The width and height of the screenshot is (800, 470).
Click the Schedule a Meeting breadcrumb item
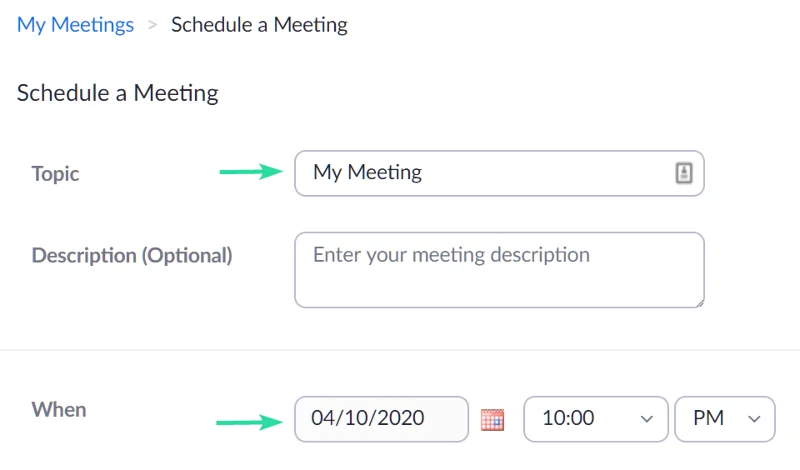(259, 25)
